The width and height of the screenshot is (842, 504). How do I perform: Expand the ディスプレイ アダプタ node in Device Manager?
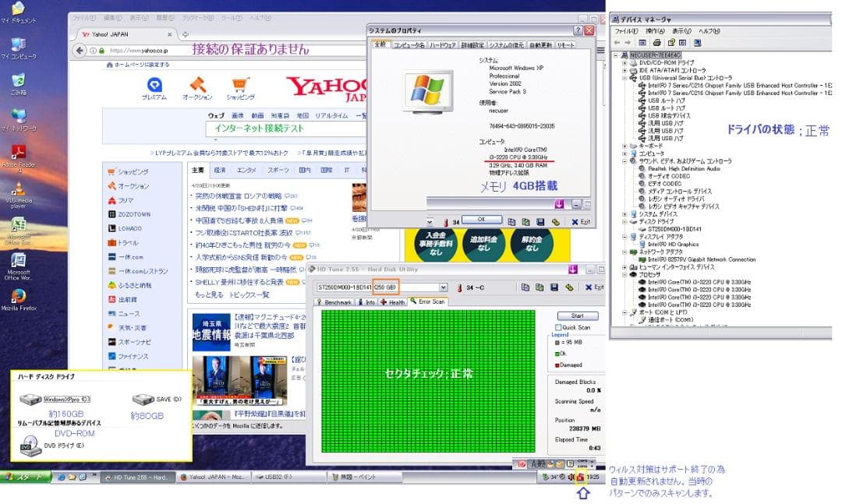click(624, 236)
